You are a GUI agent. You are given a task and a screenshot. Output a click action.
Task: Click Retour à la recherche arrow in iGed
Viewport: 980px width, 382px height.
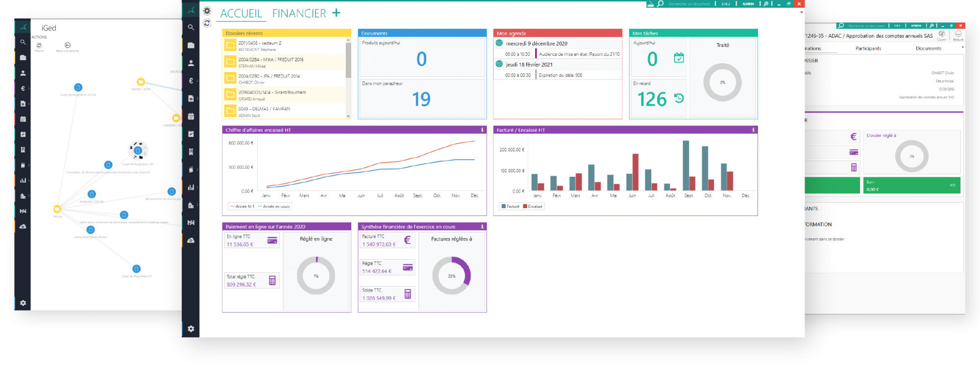tap(68, 46)
